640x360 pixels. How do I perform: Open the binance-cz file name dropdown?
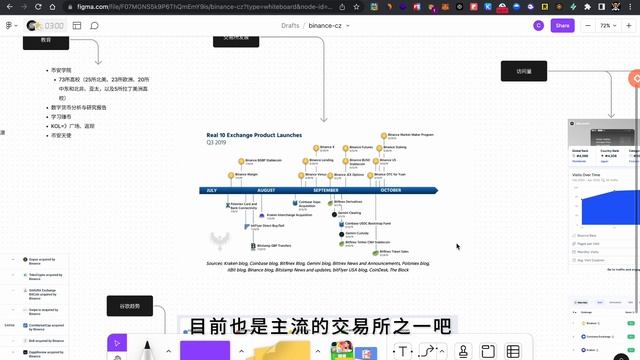[348, 25]
